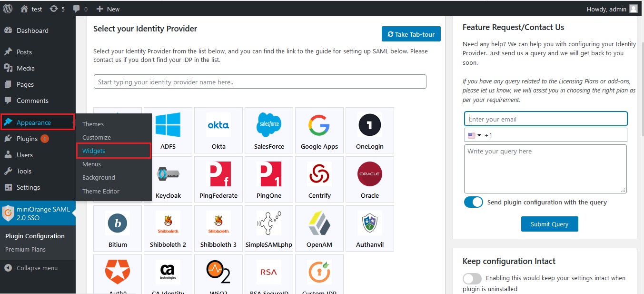Open the country code flag dropdown
This screenshot has width=644, height=294.
coord(475,135)
